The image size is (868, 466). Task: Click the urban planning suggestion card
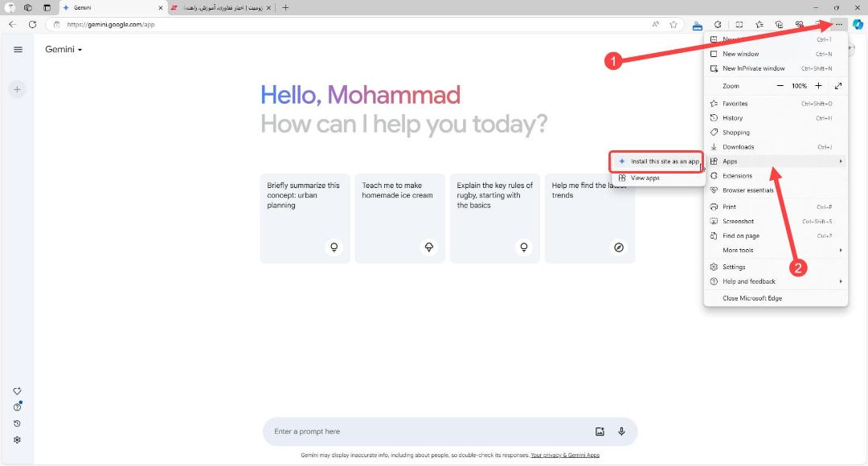305,218
